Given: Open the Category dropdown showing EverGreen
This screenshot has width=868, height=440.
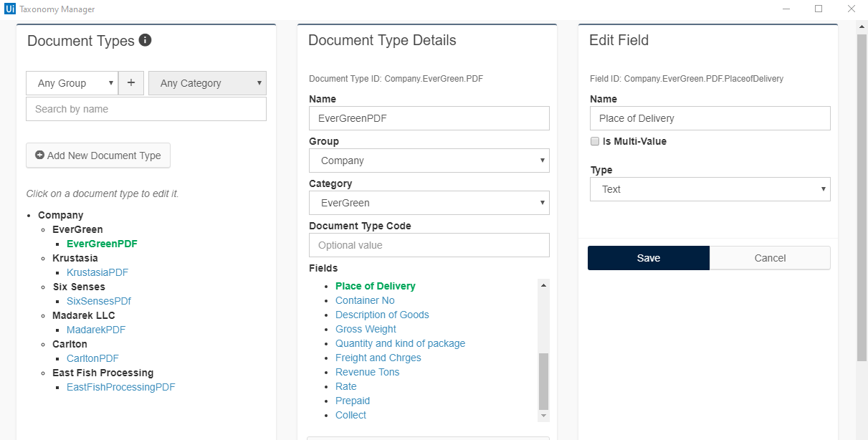Looking at the screenshot, I should click(429, 203).
